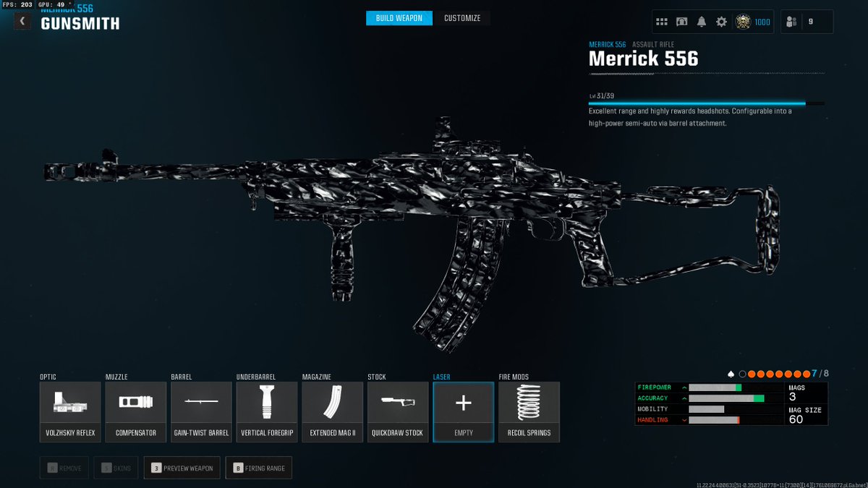Select the Extended Mag II magazine slot
The image size is (868, 488).
click(332, 411)
